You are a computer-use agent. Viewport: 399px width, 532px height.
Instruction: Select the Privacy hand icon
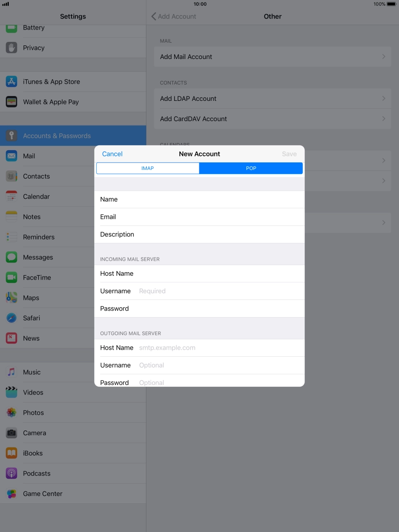(x=11, y=48)
